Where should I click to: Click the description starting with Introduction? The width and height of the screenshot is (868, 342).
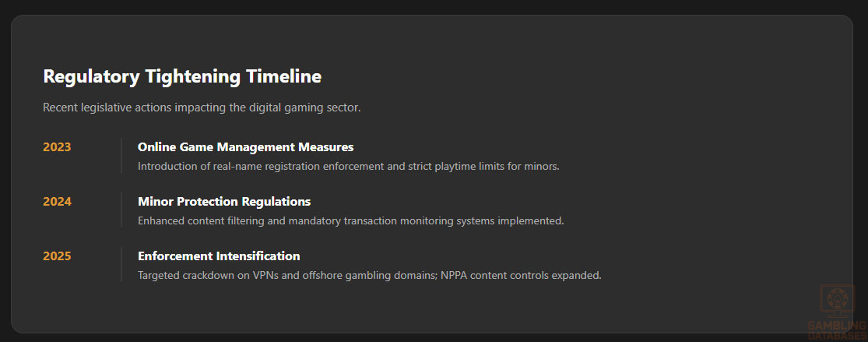348,166
